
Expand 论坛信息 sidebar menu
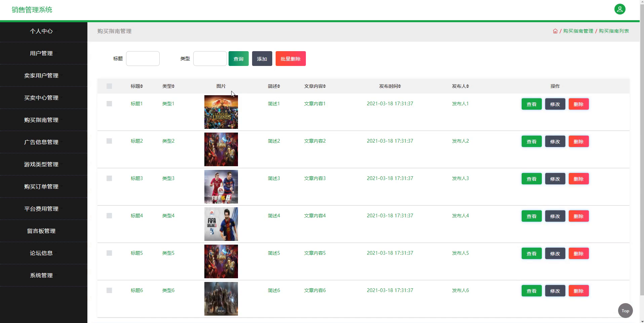pos(44,253)
